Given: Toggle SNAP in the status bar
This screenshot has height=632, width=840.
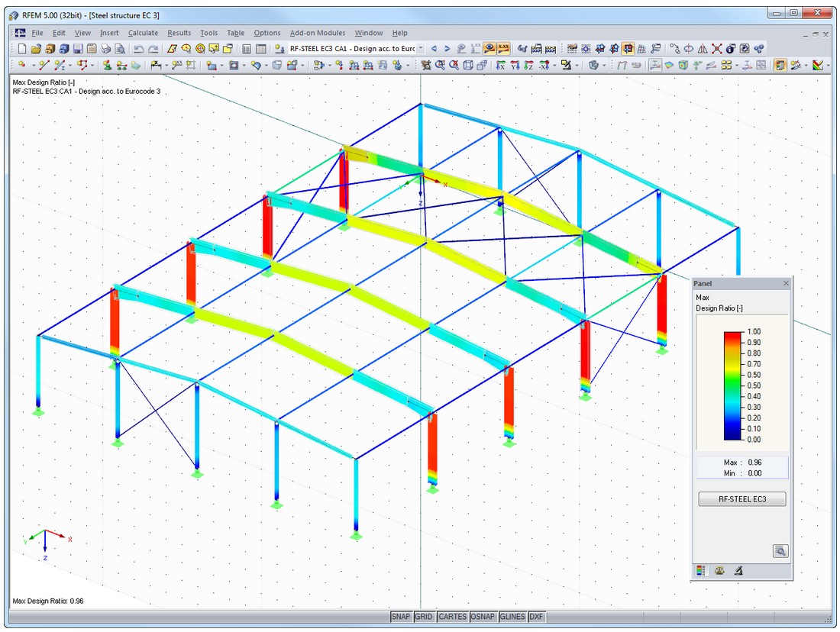Looking at the screenshot, I should (x=401, y=617).
